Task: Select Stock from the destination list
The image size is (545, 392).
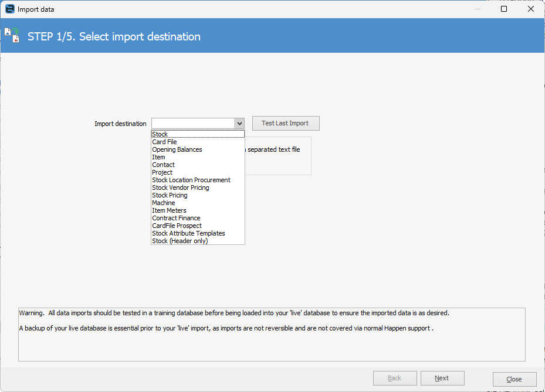Action: (x=160, y=134)
